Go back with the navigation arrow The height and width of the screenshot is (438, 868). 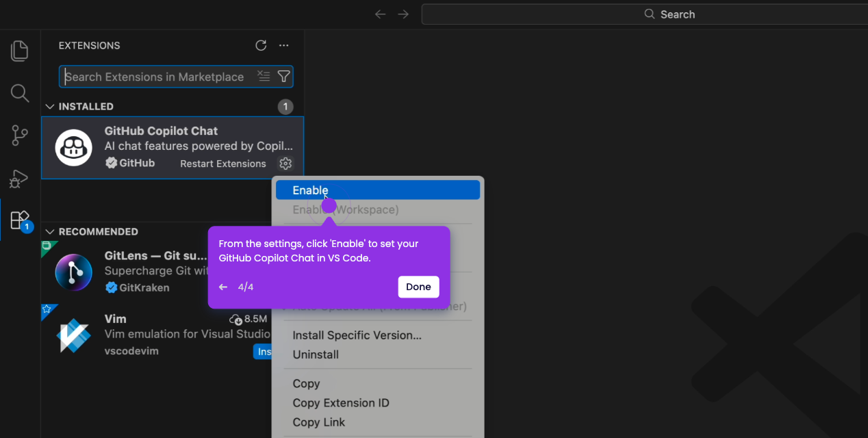381,14
